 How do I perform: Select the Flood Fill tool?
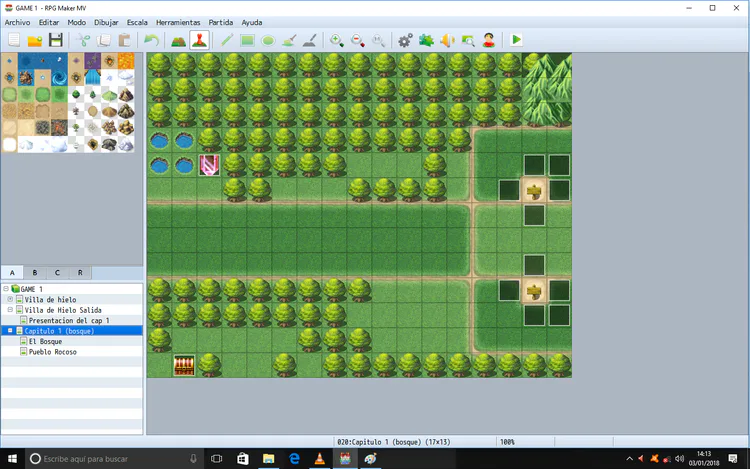coord(289,40)
